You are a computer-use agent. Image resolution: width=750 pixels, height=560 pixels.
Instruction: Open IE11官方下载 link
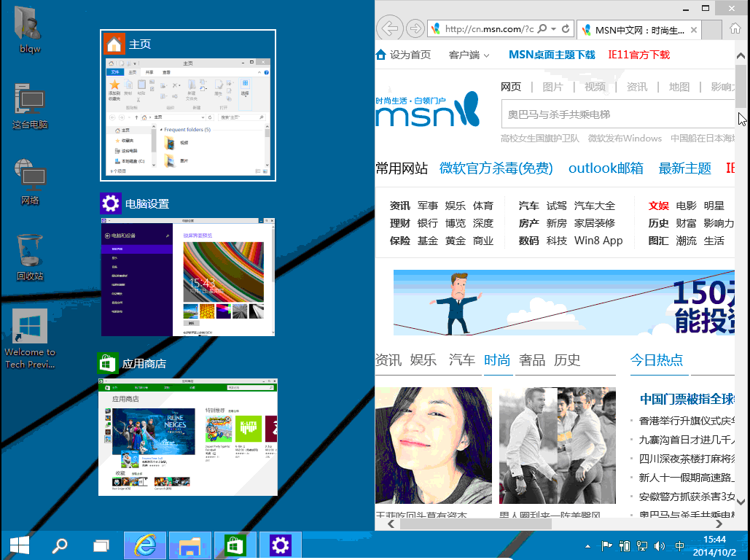point(638,55)
